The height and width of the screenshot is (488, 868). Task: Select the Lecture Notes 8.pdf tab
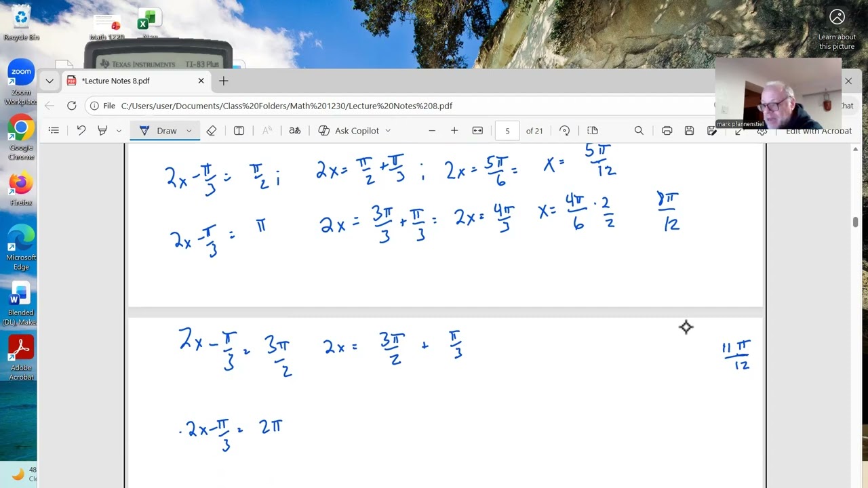coord(136,81)
